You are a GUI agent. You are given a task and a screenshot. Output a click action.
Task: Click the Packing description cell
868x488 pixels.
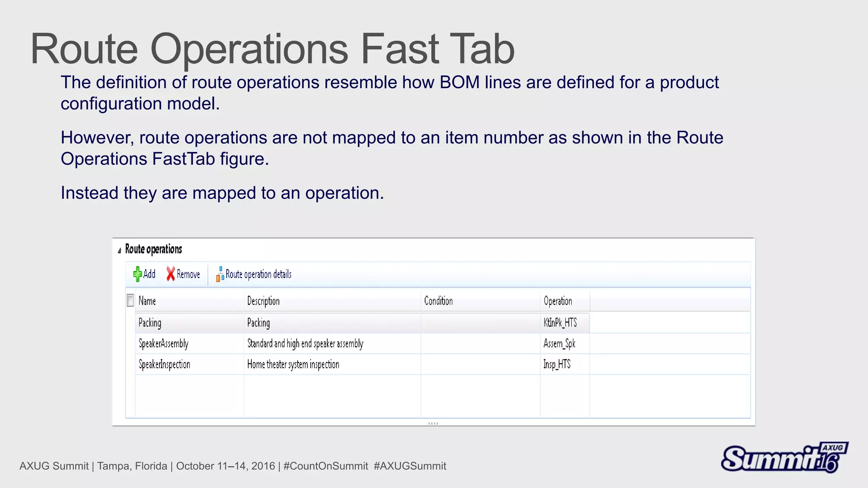333,323
